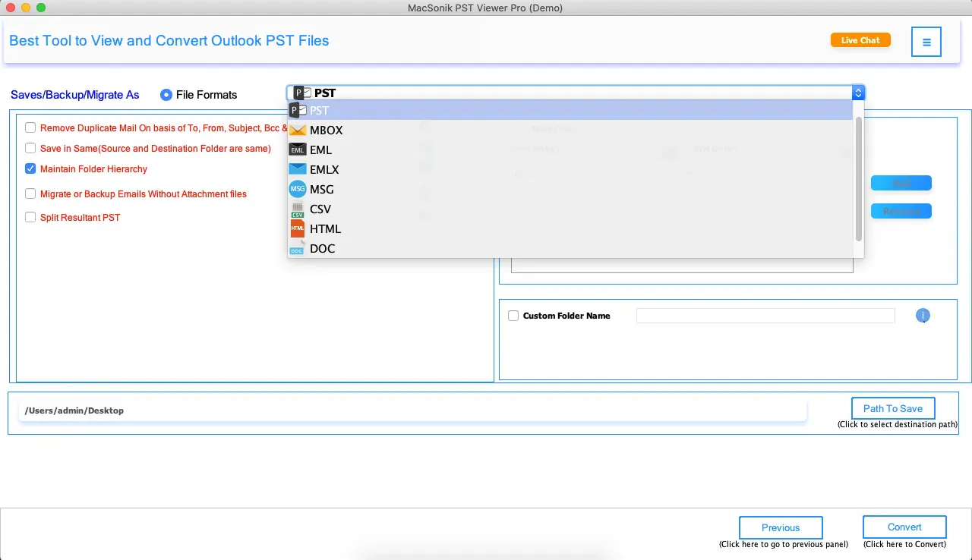
Task: Open the hamburger menu button
Action: (x=926, y=42)
